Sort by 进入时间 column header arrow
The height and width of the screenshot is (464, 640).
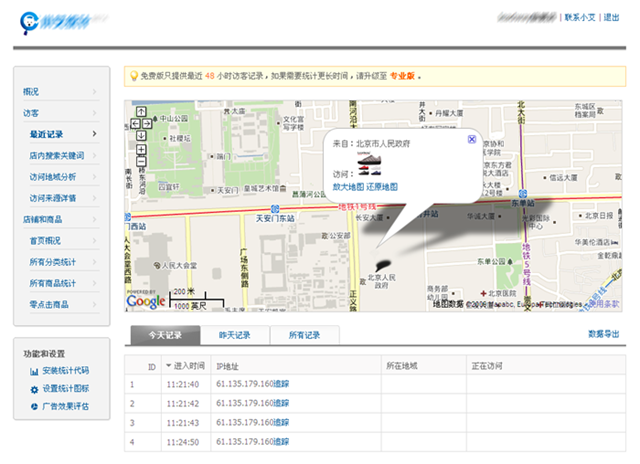tap(168, 366)
